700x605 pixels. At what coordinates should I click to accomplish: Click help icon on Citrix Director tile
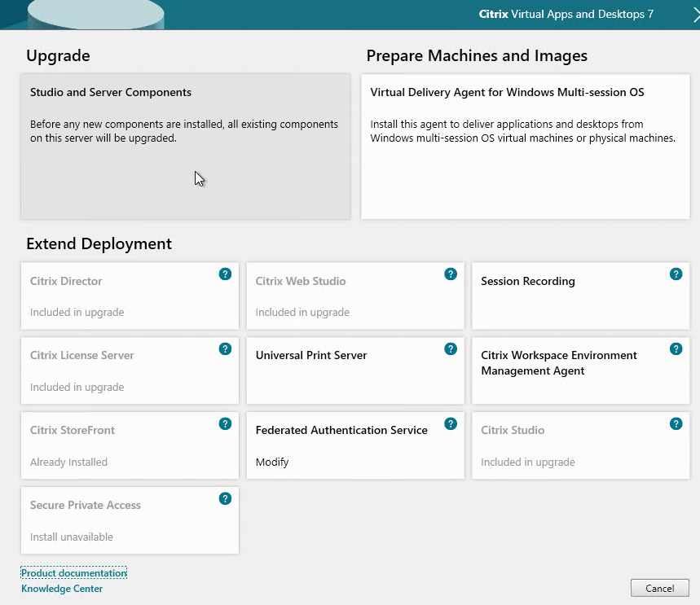tap(225, 274)
